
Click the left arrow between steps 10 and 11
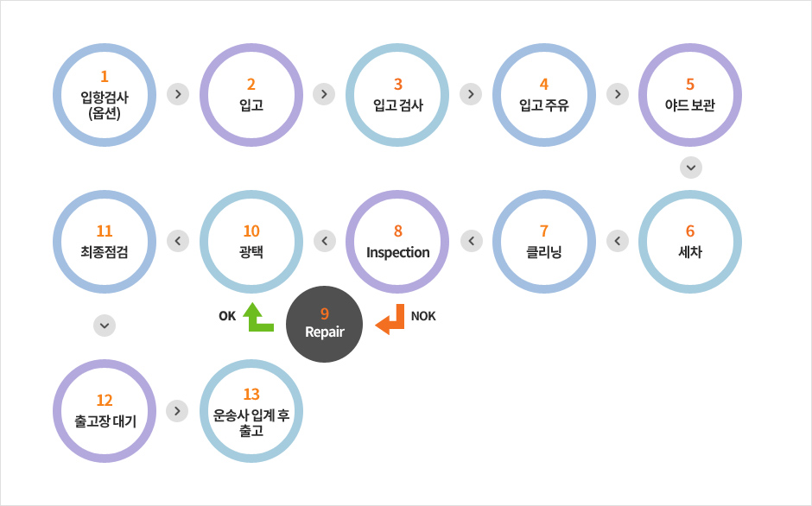click(x=177, y=241)
